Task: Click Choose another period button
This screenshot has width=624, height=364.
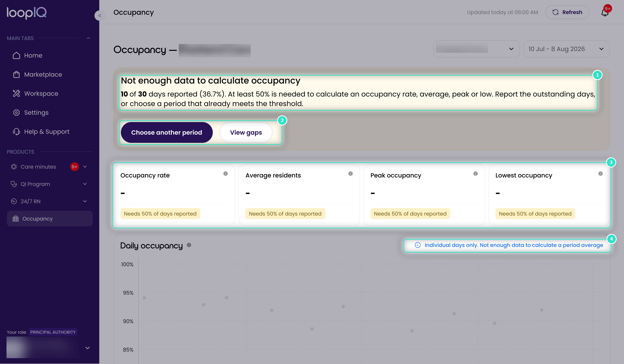Action: pyautogui.click(x=167, y=132)
